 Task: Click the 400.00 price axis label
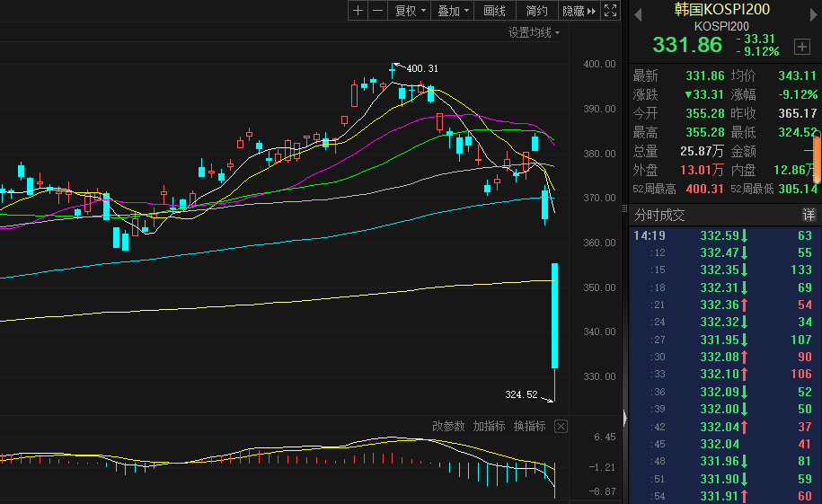point(599,64)
